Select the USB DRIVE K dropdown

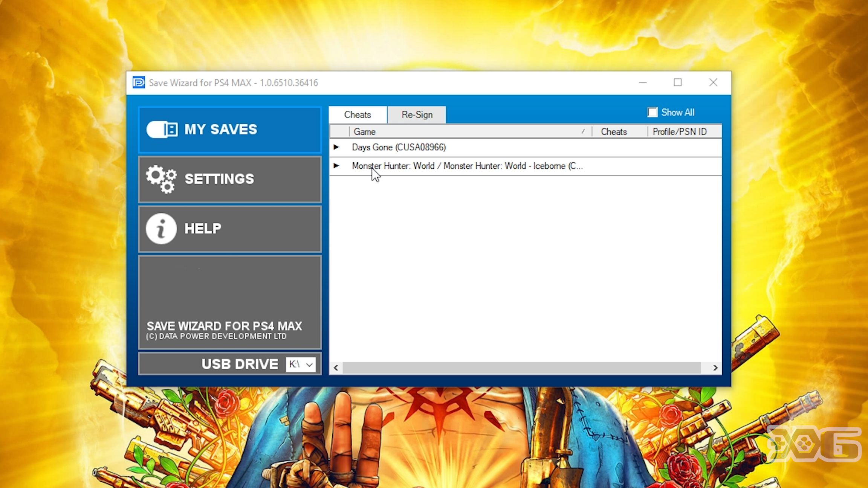(x=301, y=364)
